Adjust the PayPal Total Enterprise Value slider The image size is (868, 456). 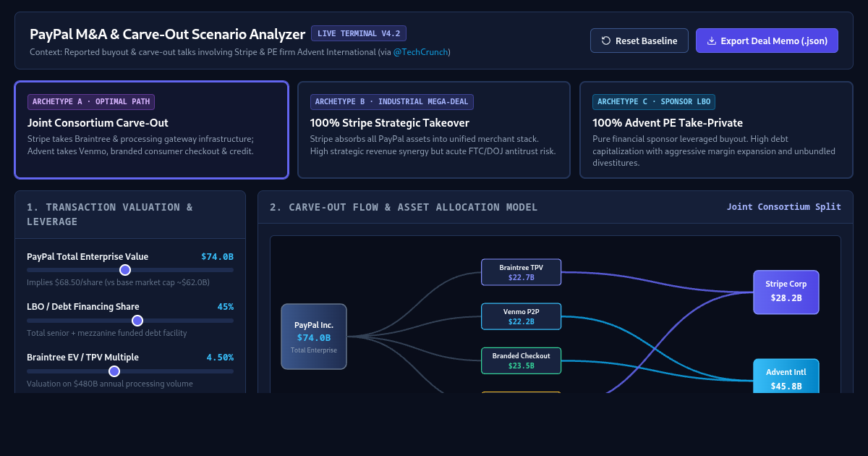(130, 270)
